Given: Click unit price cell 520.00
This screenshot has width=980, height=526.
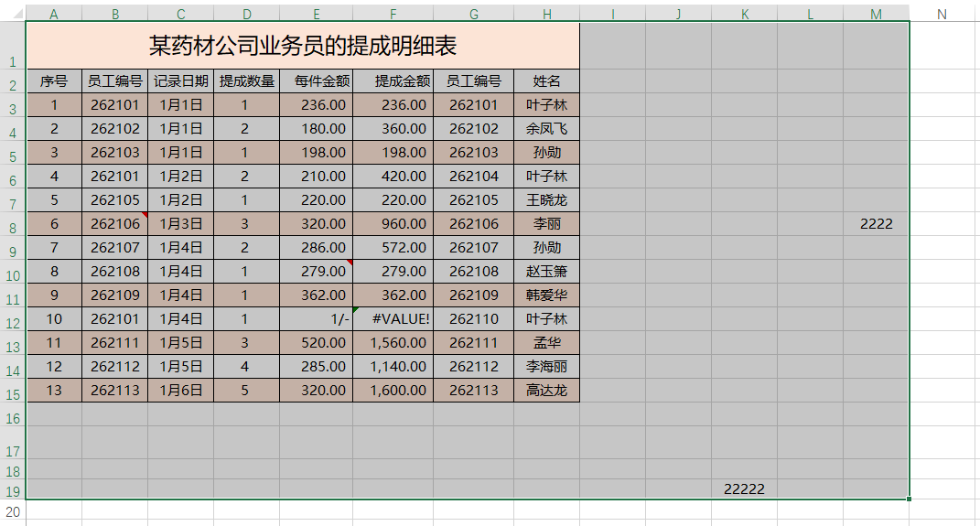Looking at the screenshot, I should click(x=317, y=343).
